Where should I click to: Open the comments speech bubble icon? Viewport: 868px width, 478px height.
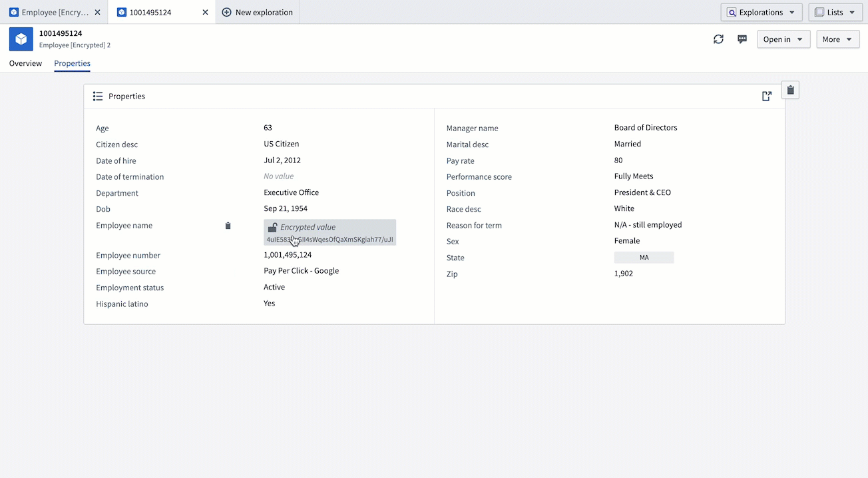742,39
